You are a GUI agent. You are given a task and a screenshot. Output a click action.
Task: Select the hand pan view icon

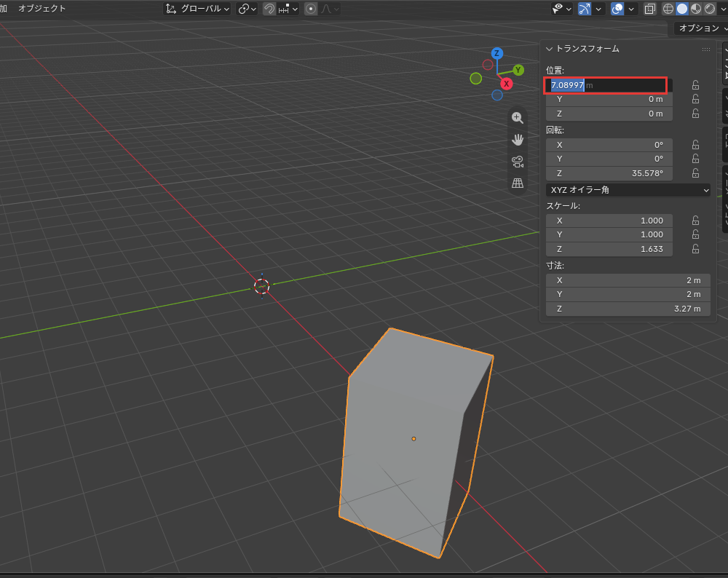[517, 140]
